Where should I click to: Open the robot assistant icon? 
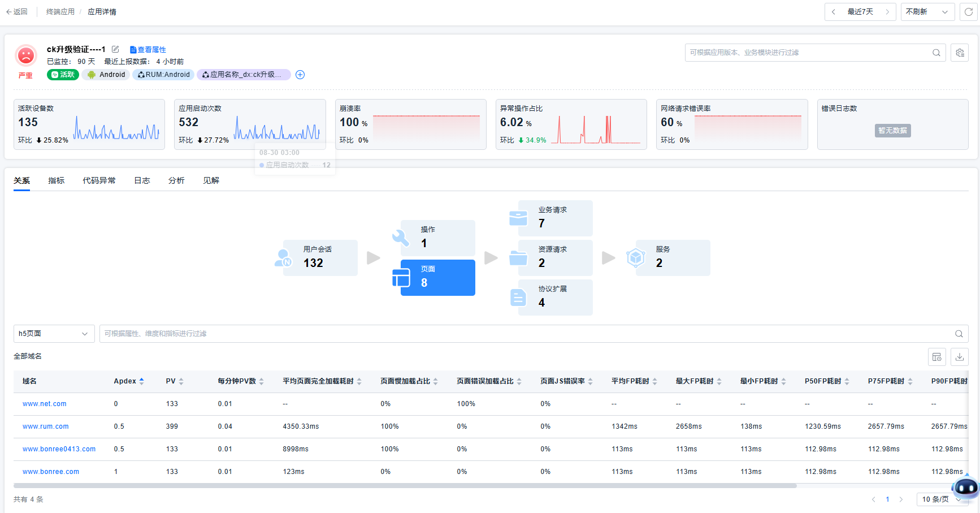965,487
